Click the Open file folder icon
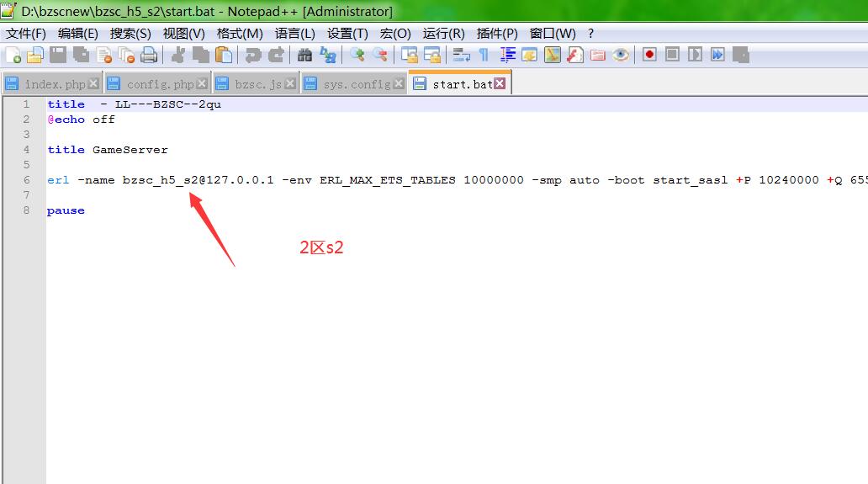 (35, 56)
